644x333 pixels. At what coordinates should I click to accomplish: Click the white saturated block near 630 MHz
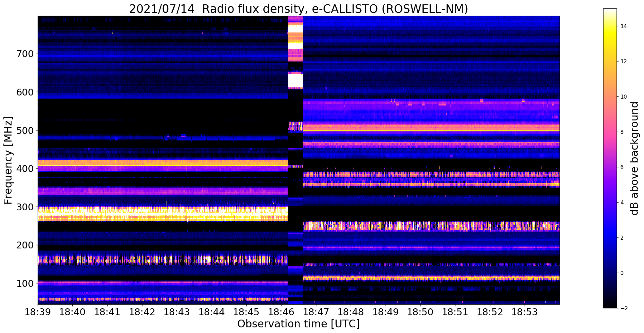tap(296, 81)
